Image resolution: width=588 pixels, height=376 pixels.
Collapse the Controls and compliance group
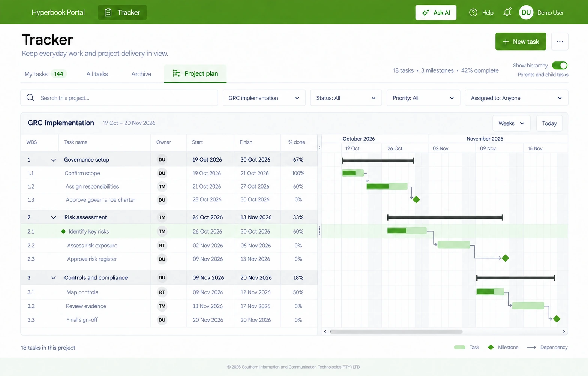click(54, 278)
